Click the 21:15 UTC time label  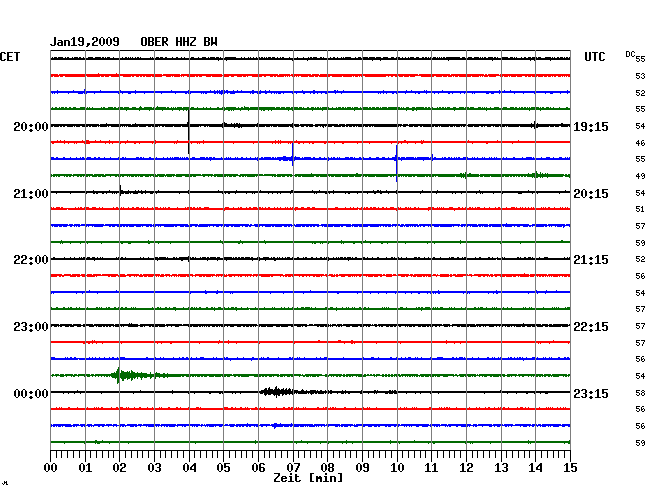[591, 260]
